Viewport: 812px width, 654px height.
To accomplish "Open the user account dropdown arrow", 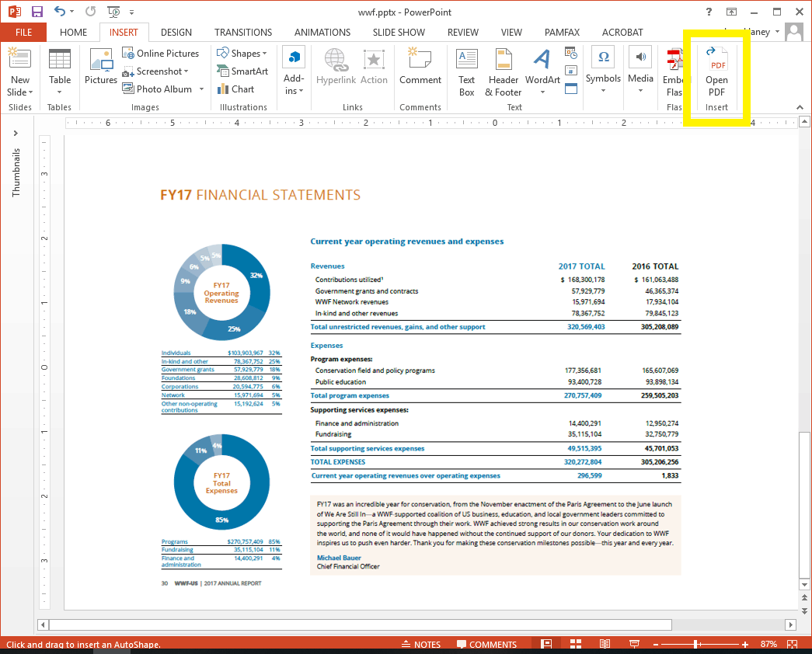I will (x=777, y=32).
